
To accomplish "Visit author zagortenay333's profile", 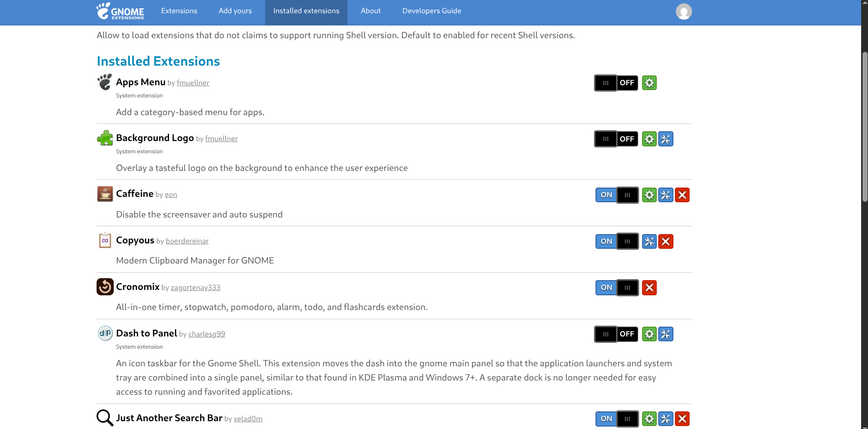I will tap(196, 287).
